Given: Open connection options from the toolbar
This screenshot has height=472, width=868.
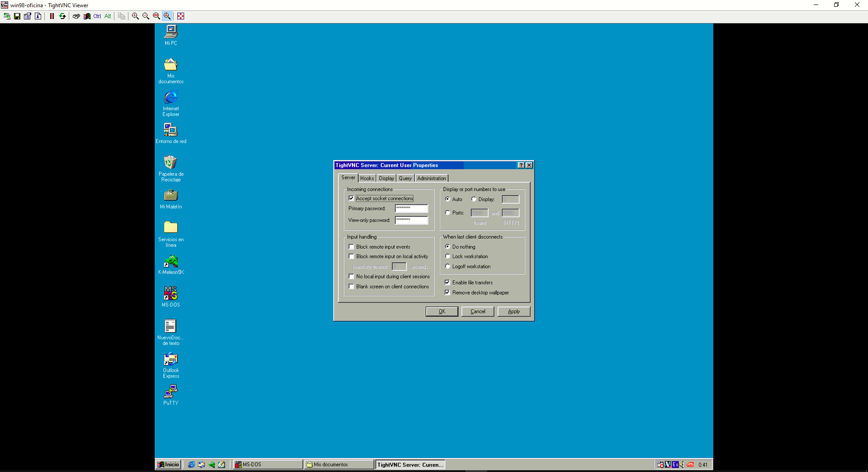Looking at the screenshot, I should (x=28, y=16).
